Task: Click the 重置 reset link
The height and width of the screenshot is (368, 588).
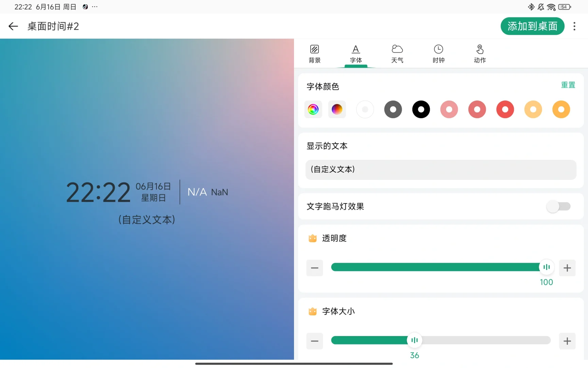Action: tap(568, 85)
